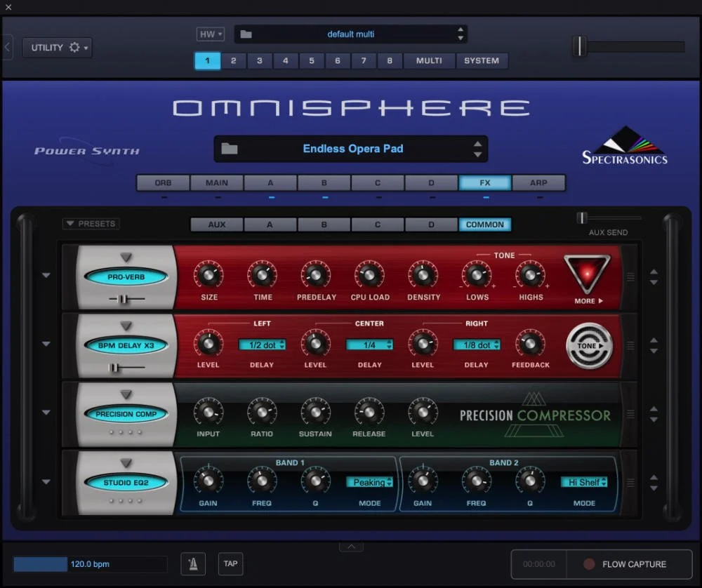The width and height of the screenshot is (702, 588).
Task: Click the UTILITY gear icon
Action: coord(74,48)
